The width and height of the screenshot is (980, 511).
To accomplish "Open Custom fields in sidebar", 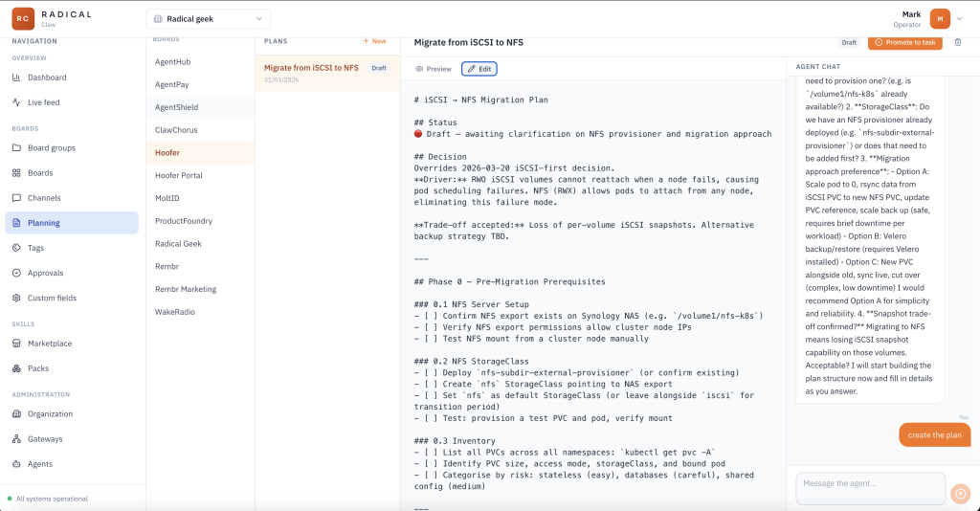I will point(54,298).
